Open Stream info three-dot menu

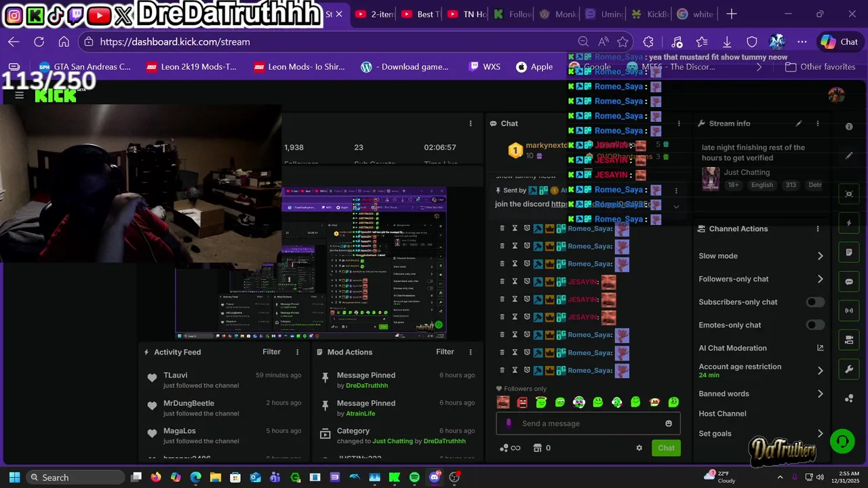pos(818,123)
